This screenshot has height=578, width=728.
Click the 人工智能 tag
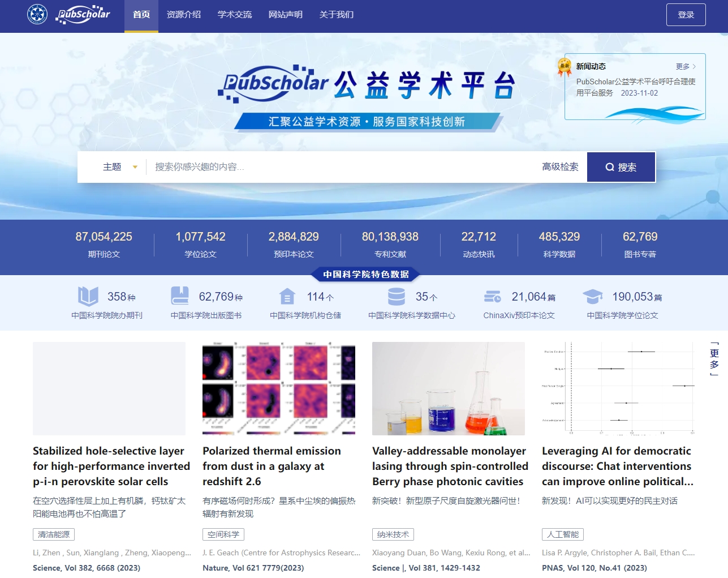(563, 534)
